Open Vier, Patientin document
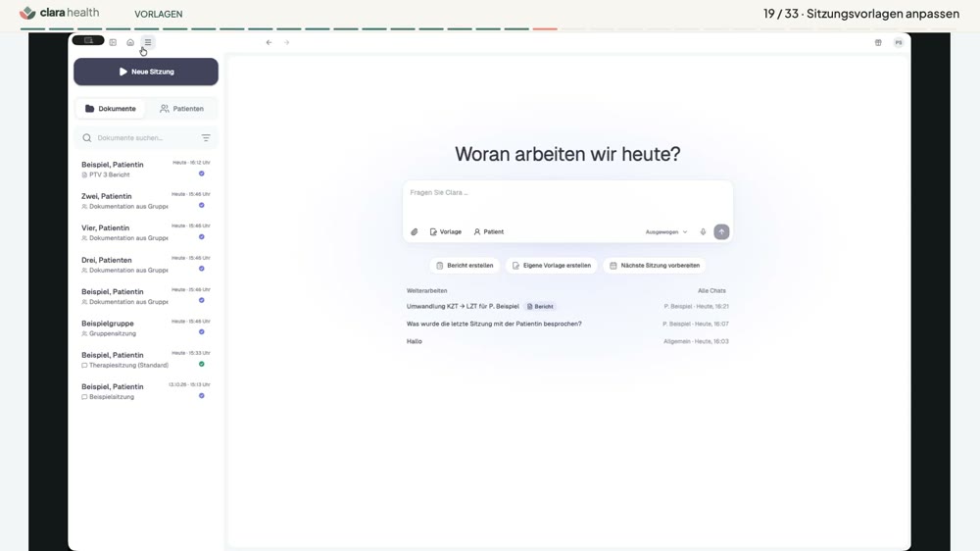This screenshot has width=980, height=551. (146, 233)
